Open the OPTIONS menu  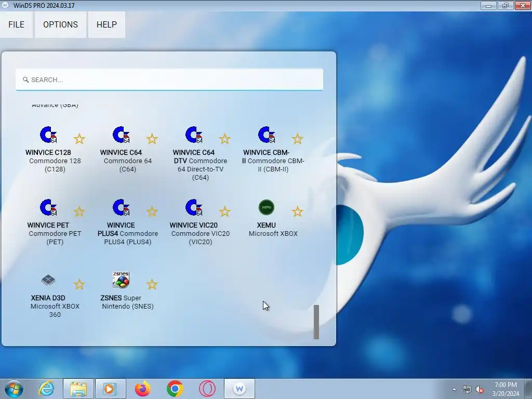tap(60, 24)
